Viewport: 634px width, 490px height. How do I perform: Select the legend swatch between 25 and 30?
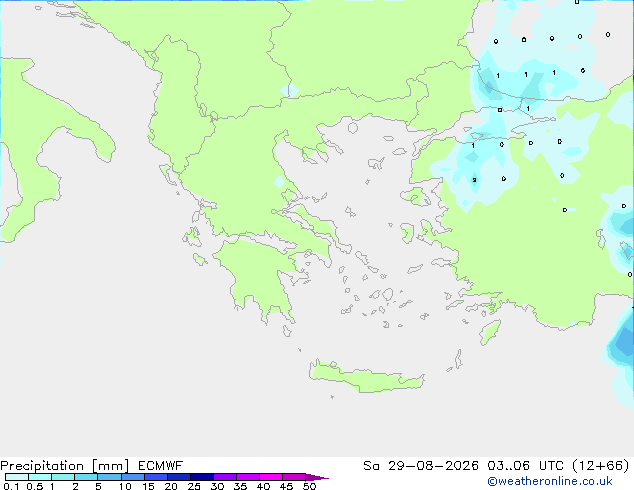[202, 477]
